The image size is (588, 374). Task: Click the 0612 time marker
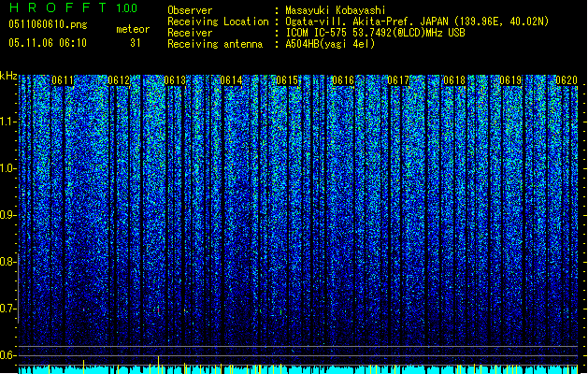(x=119, y=80)
